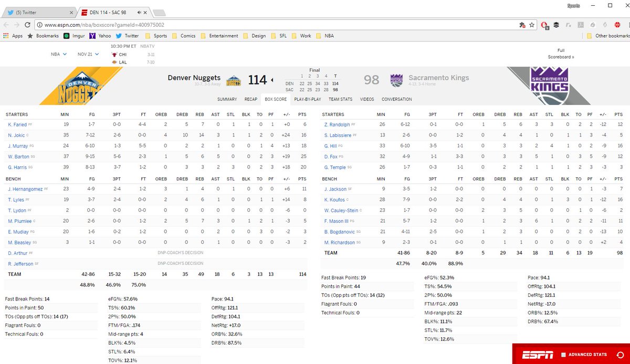Screen dimensions: 630x364
Task: Open a new browser tab
Action: pos(159,12)
